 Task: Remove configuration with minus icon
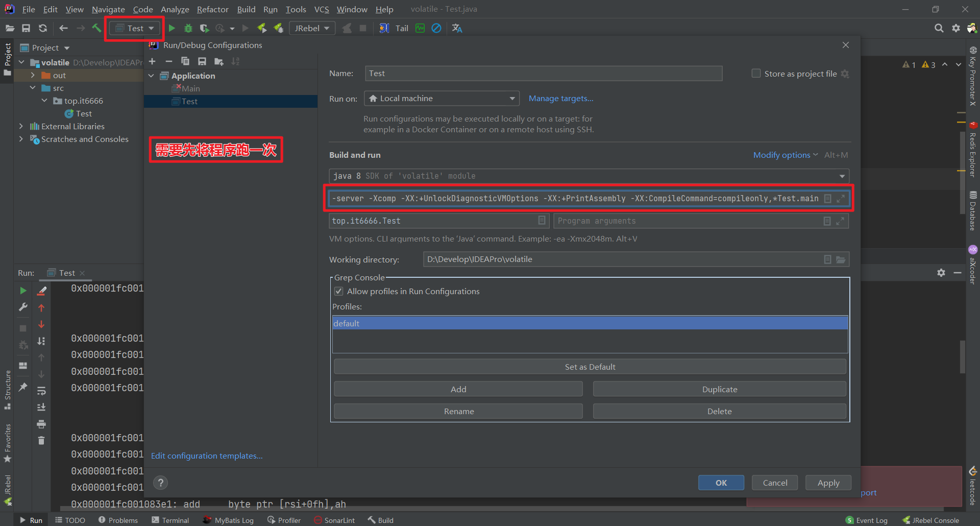[x=168, y=61]
